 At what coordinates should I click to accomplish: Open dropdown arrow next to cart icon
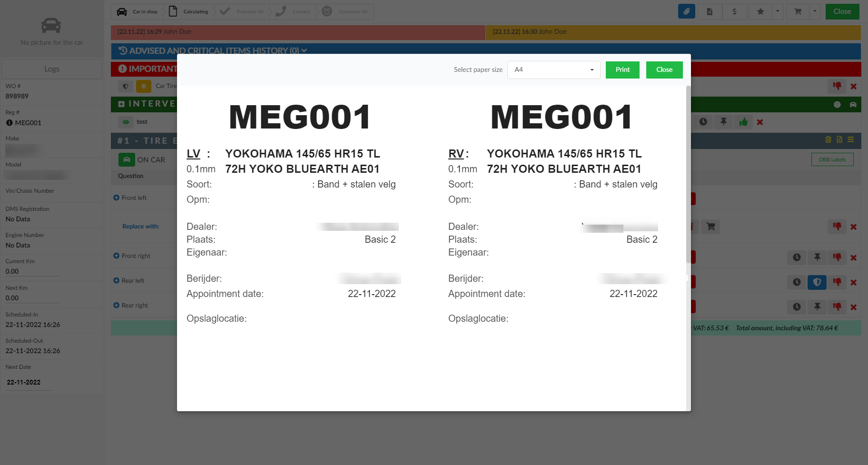pos(815,11)
